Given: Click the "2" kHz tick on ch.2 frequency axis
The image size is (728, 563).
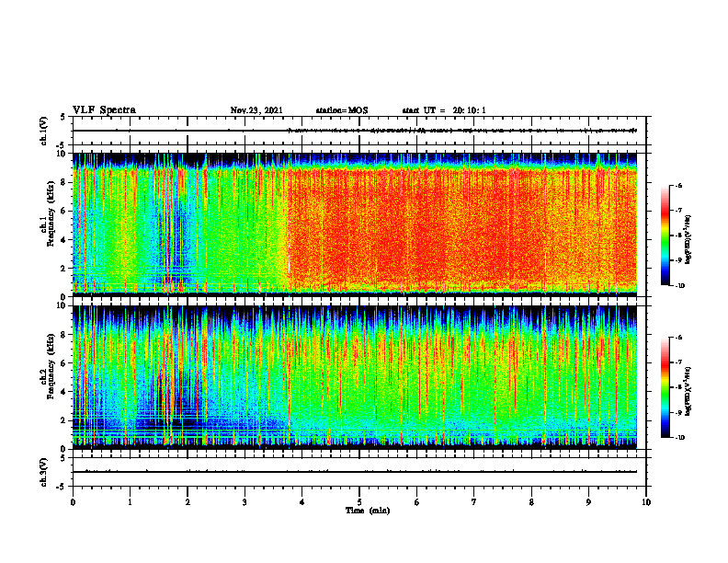Looking at the screenshot, I should pyautogui.click(x=63, y=420).
